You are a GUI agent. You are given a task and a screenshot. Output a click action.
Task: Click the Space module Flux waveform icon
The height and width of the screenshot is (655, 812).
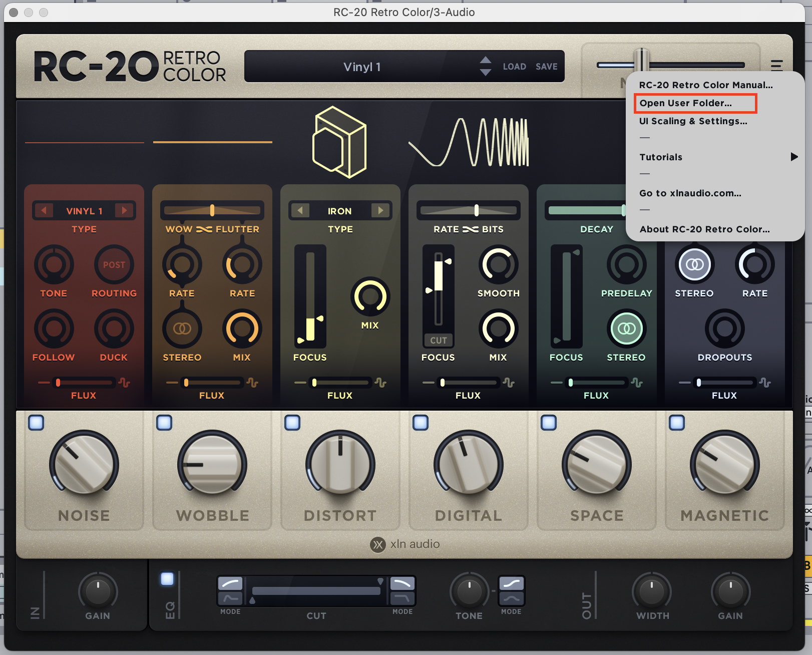click(637, 383)
